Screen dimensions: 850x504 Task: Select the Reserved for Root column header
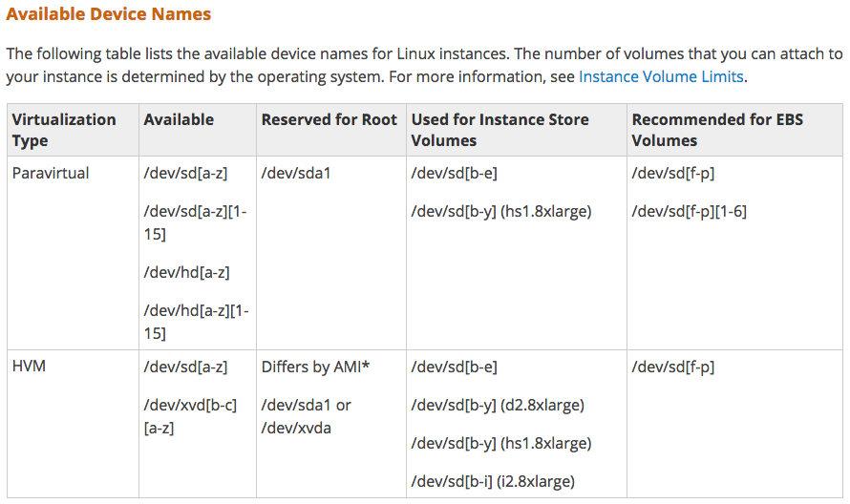point(329,119)
